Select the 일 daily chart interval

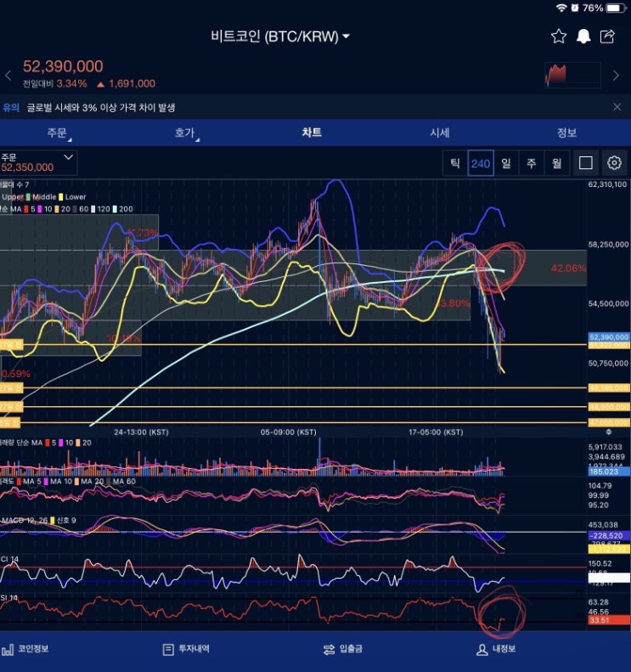tap(506, 163)
